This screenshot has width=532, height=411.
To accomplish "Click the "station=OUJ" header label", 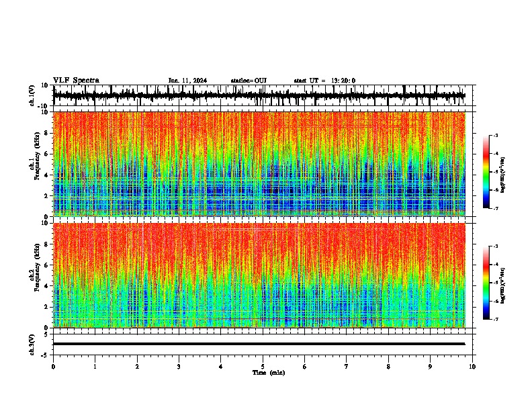I will (x=249, y=81).
